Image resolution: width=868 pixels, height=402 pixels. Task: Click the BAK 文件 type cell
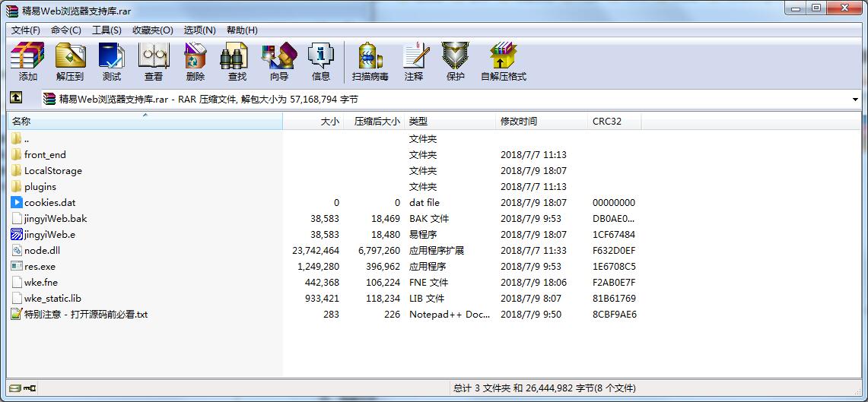point(428,218)
